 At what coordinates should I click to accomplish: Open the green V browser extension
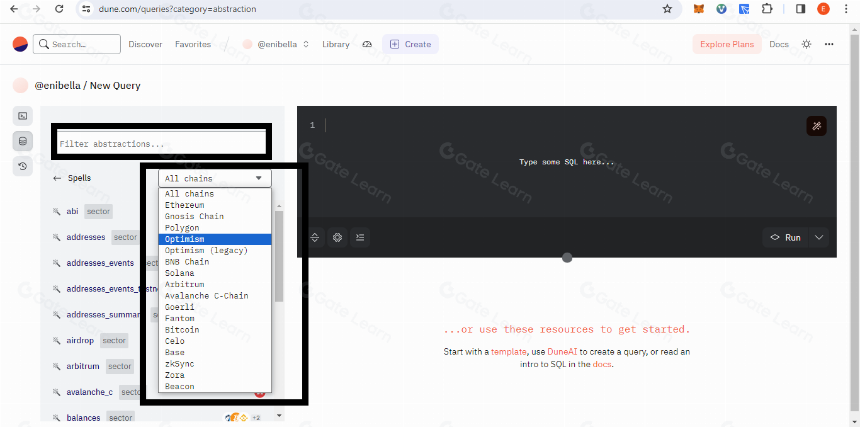[722, 9]
